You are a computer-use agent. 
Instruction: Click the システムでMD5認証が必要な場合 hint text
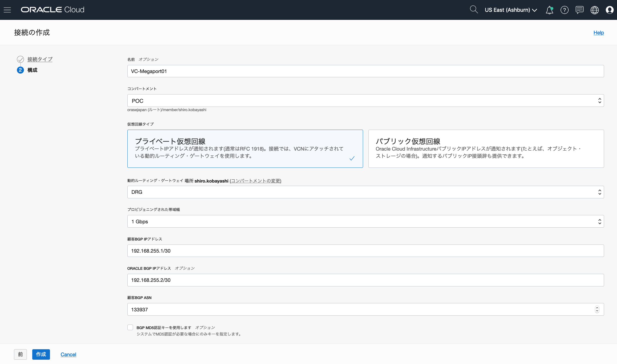[x=189, y=334]
